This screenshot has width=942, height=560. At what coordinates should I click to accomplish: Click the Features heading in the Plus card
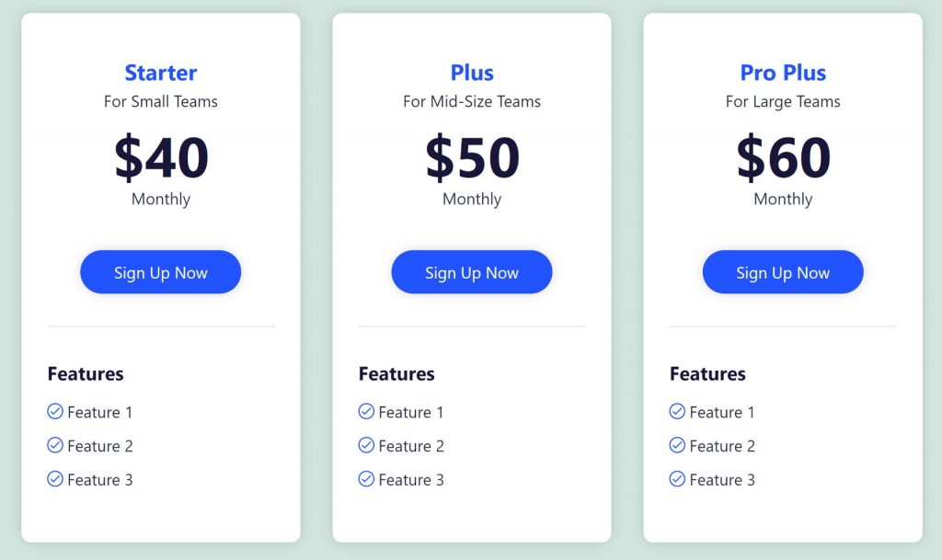point(396,374)
